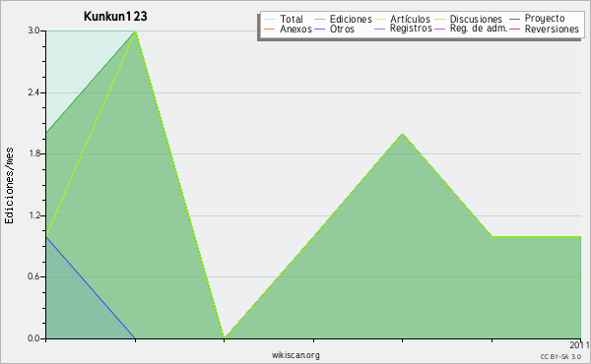Click the 2.4 y-axis value
This screenshot has width=591, height=364.
tap(33, 92)
